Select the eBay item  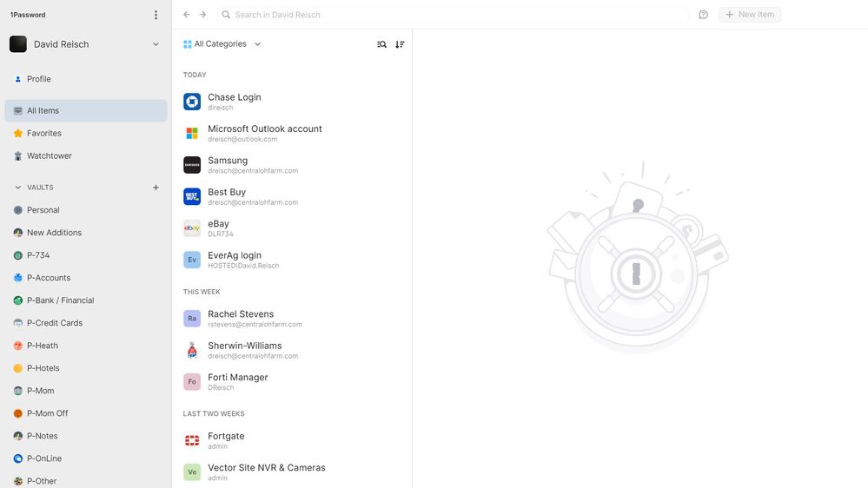pos(292,228)
